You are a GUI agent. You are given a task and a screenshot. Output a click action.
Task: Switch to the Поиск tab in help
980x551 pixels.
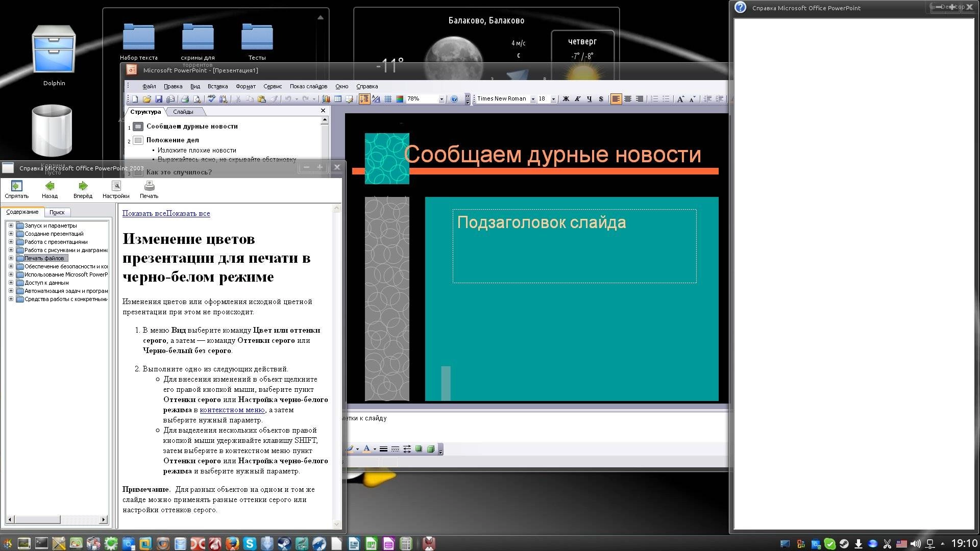pyautogui.click(x=57, y=212)
